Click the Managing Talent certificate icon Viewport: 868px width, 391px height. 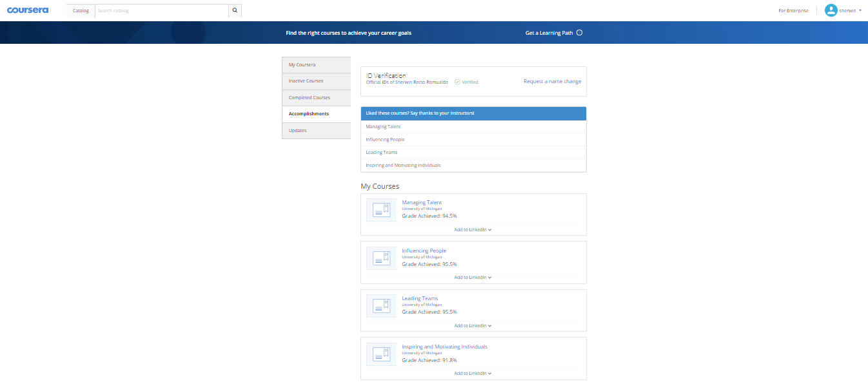(x=381, y=210)
